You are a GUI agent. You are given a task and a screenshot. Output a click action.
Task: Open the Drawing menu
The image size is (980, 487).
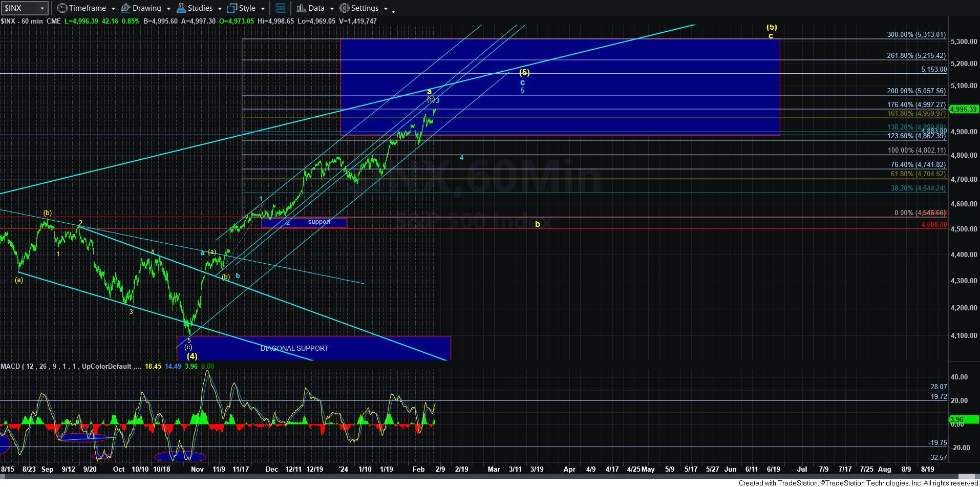[146, 8]
